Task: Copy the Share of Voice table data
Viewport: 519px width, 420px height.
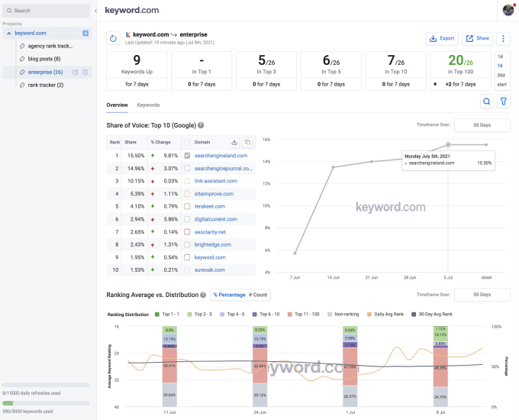Action: click(x=247, y=142)
